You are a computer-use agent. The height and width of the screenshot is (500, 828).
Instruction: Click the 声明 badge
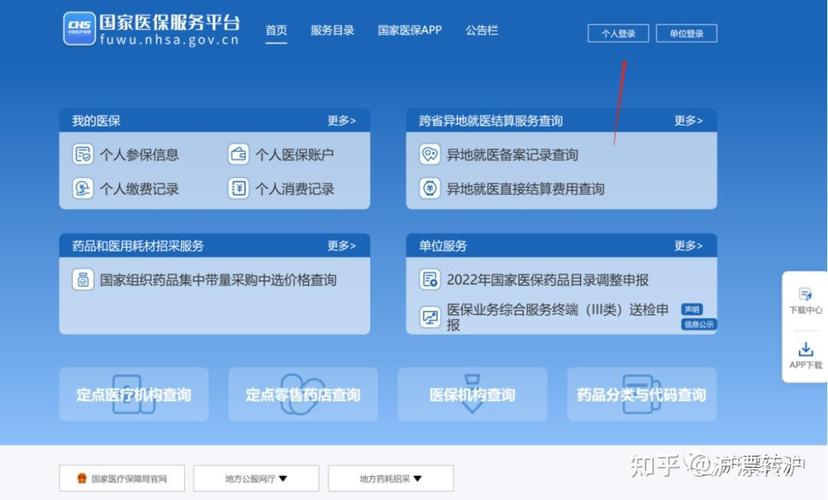692,309
